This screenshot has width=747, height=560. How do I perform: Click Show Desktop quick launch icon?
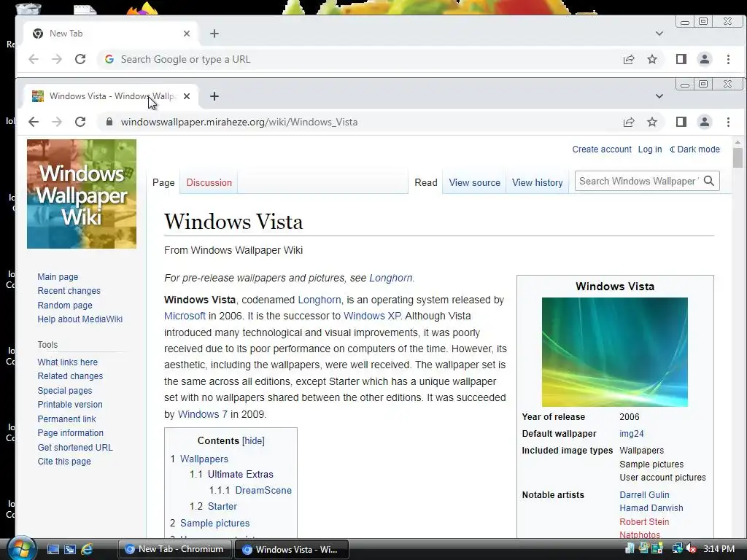click(x=53, y=550)
